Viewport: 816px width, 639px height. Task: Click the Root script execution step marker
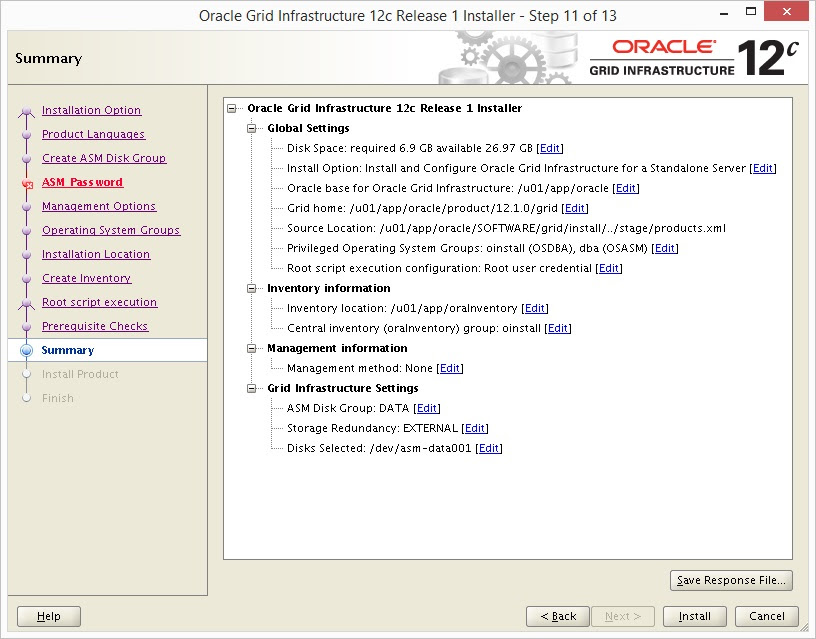point(27,303)
